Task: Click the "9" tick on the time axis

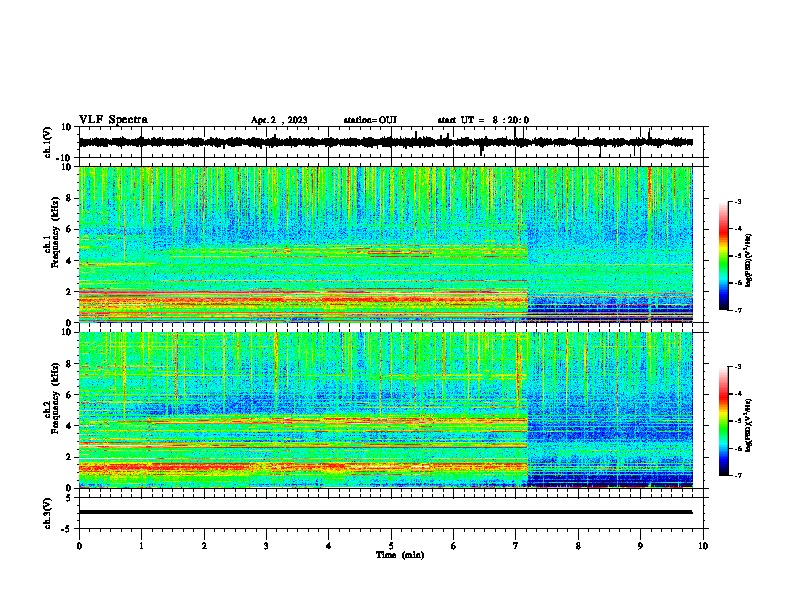Action: pyautogui.click(x=640, y=546)
